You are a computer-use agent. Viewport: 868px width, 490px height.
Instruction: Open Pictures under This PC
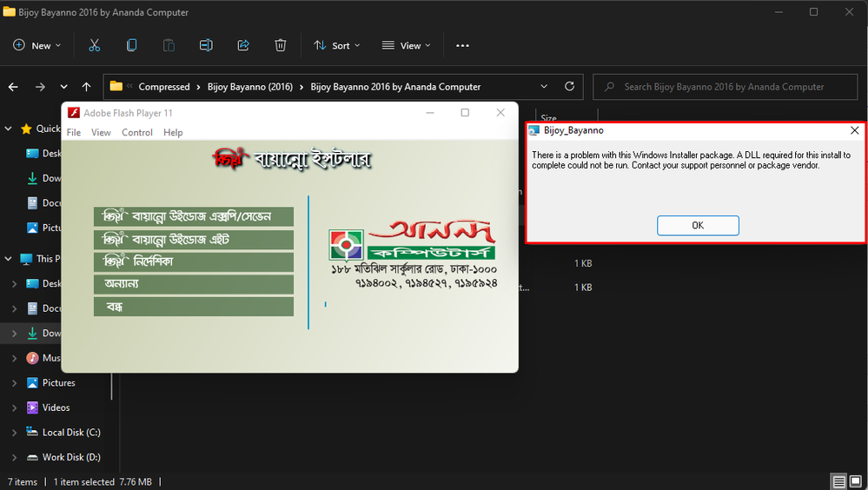(51, 382)
